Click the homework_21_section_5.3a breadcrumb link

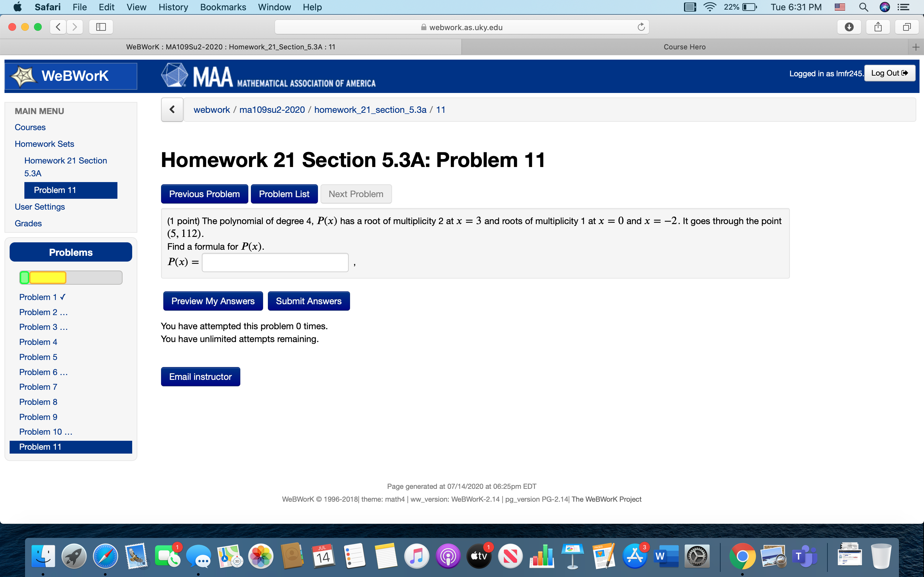pos(370,110)
